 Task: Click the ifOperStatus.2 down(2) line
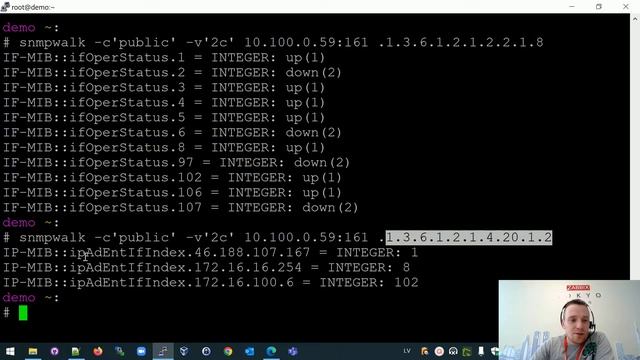click(x=172, y=73)
